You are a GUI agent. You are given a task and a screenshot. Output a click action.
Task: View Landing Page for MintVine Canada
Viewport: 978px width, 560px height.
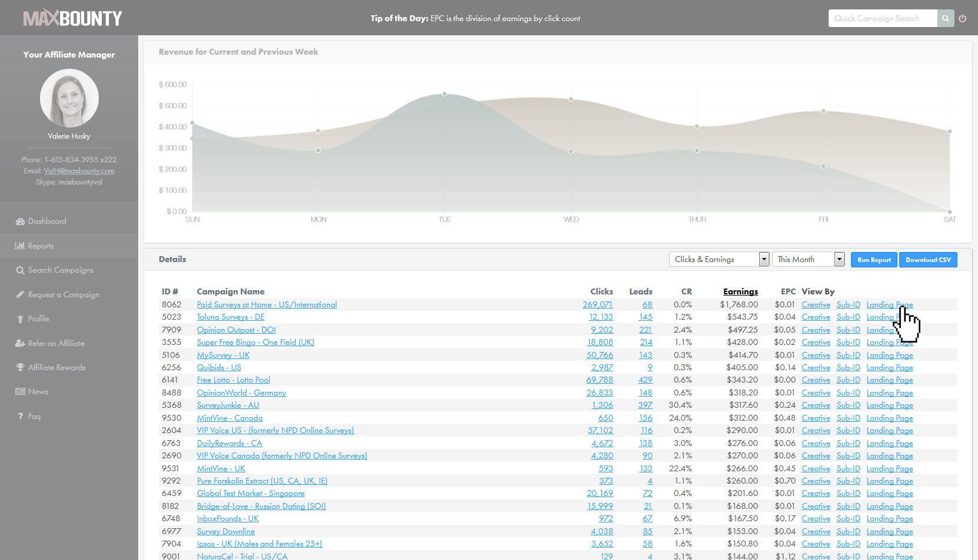pyautogui.click(x=890, y=418)
